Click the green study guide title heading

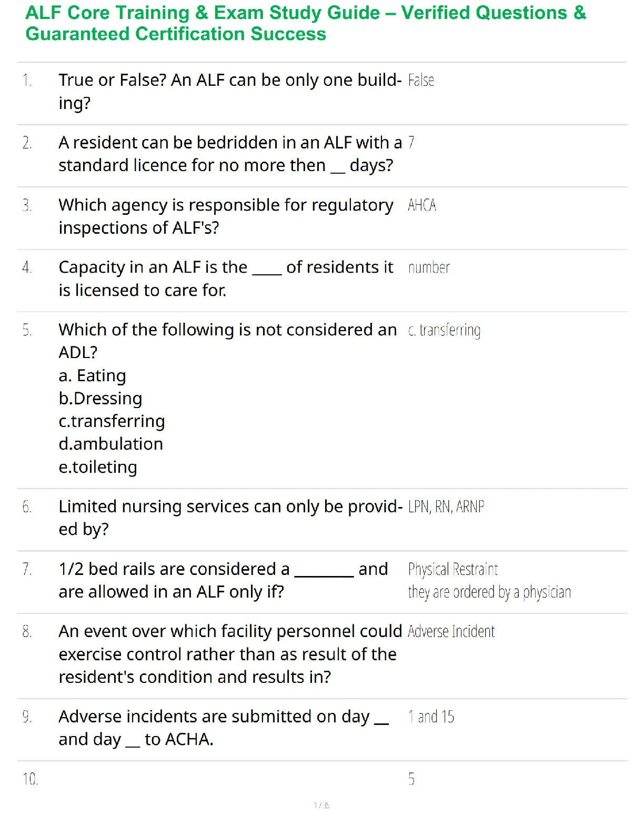(305, 23)
